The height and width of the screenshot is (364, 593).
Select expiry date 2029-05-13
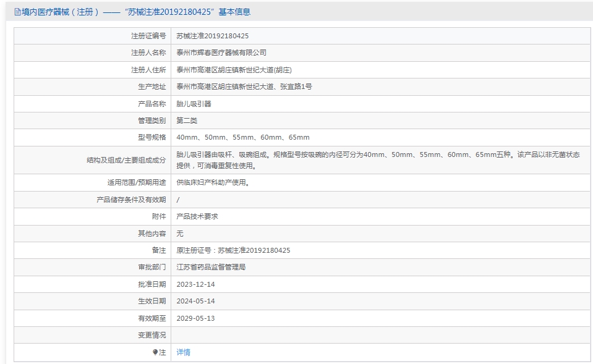coord(195,318)
